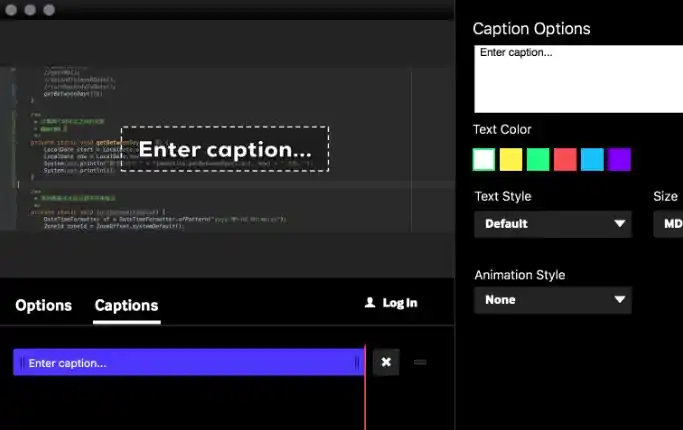Select the red text color swatch
The width and height of the screenshot is (683, 430).
(x=565, y=159)
